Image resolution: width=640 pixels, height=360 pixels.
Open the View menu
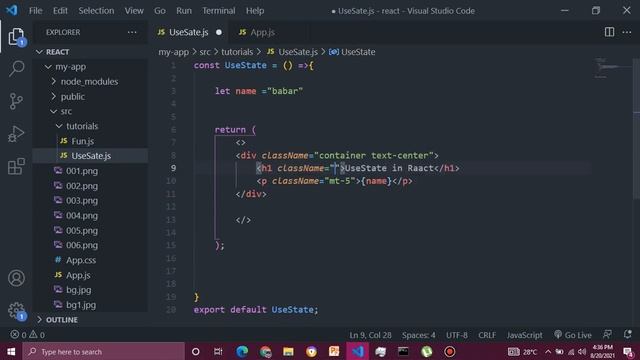pos(134,11)
